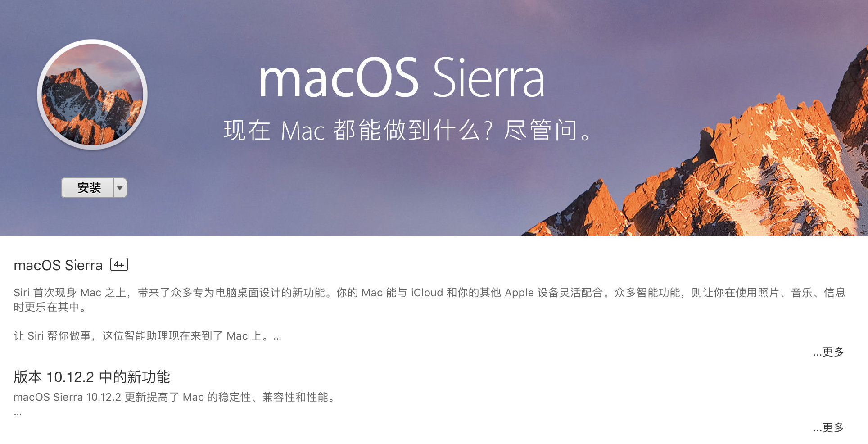Click the text macOS Sierra 10.12.2 更新提高了
This screenshot has width=868, height=444.
(x=176, y=397)
